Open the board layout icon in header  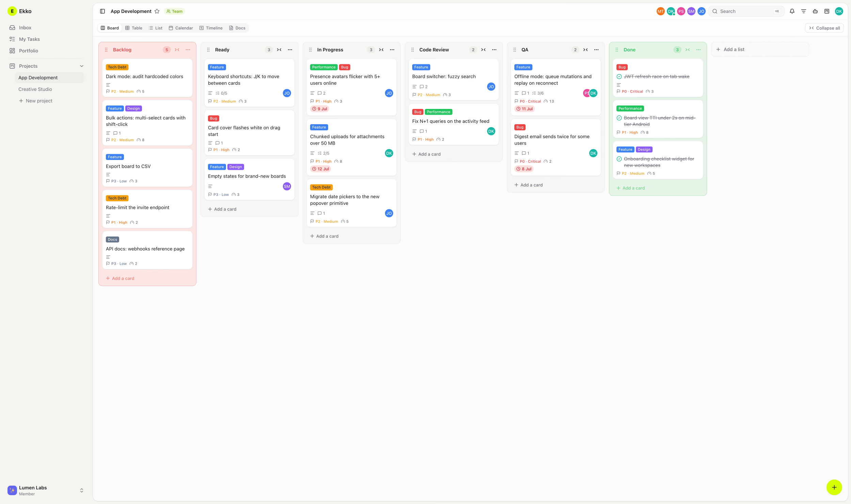(827, 11)
